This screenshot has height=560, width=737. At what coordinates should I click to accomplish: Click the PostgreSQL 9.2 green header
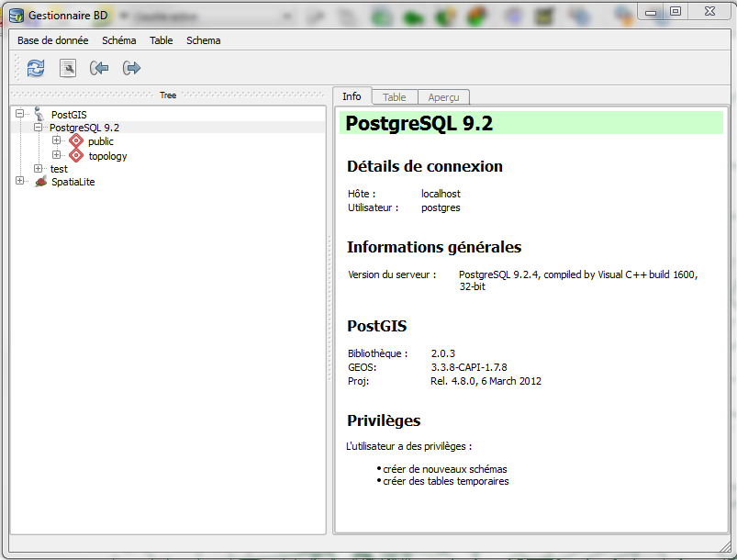tap(531, 123)
